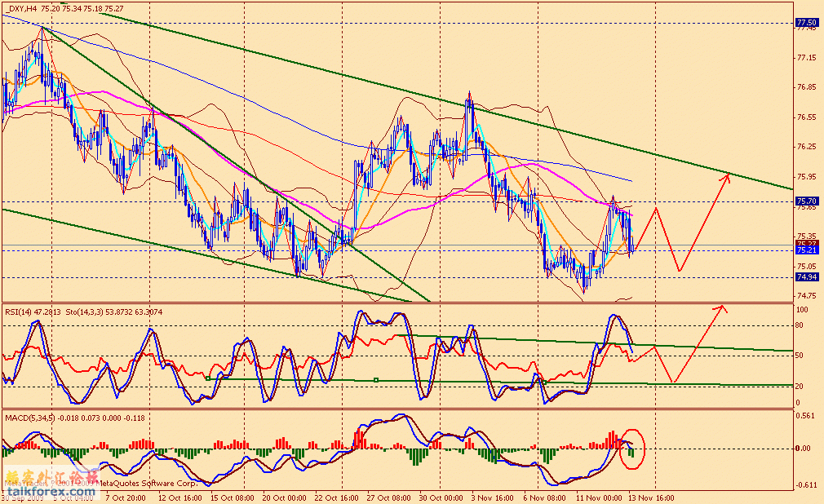Click the -0.611 value on MACD scale

805,485
